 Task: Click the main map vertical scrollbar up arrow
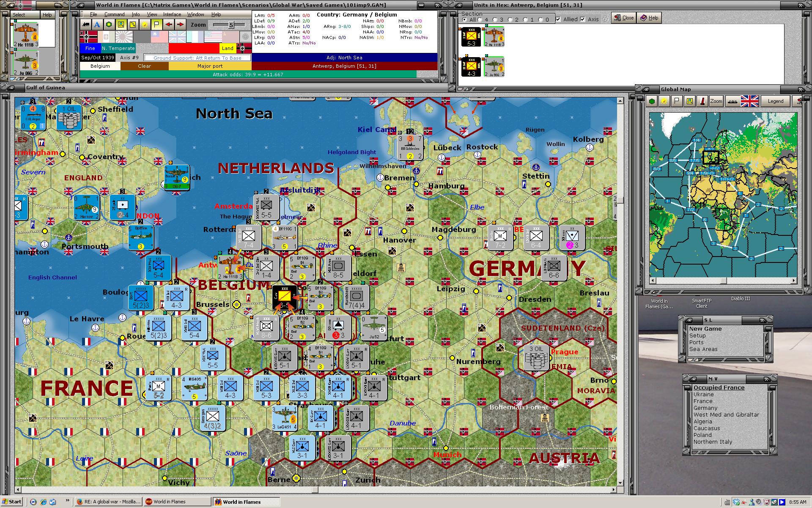620,101
